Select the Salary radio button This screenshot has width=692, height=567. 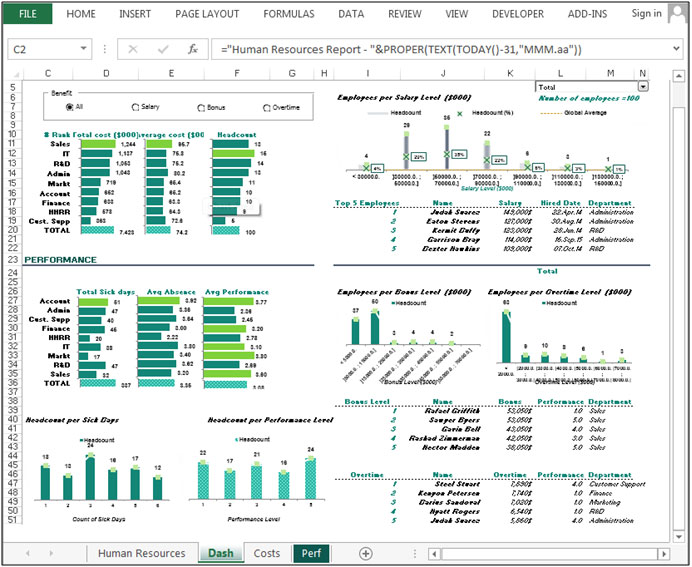coord(135,107)
